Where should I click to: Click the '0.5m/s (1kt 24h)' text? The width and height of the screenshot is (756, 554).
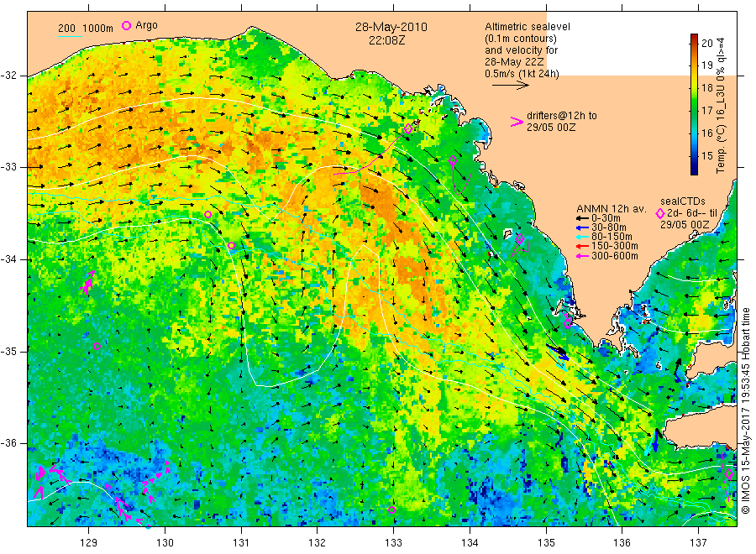(522, 74)
